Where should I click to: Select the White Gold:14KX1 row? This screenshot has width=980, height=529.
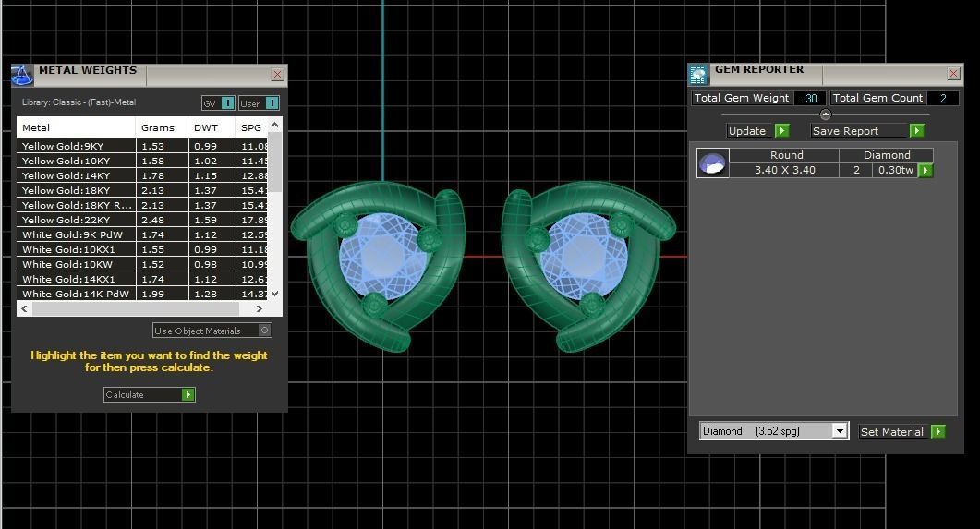[x=142, y=279]
